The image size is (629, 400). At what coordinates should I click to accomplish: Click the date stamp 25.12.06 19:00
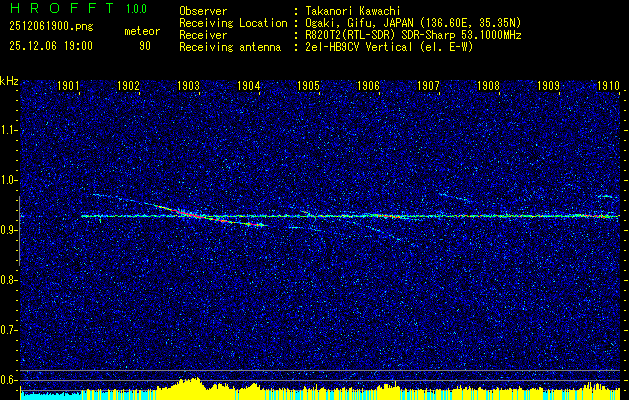pyautogui.click(x=51, y=46)
